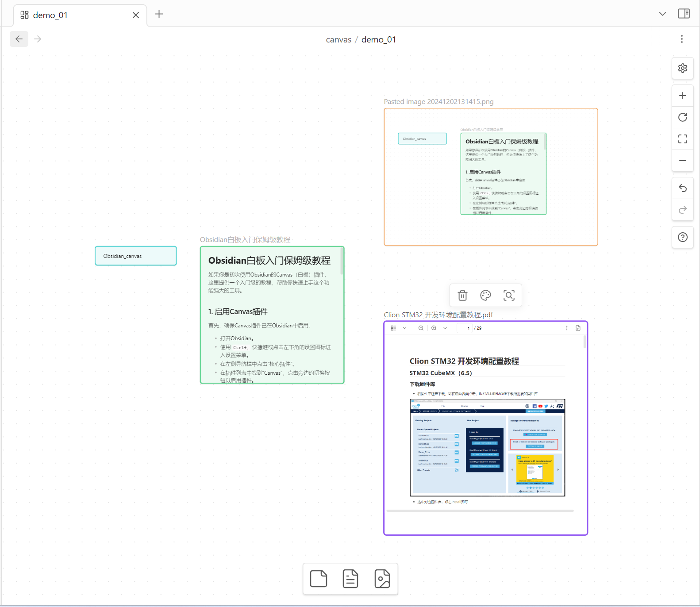Open canvas help

[683, 237]
